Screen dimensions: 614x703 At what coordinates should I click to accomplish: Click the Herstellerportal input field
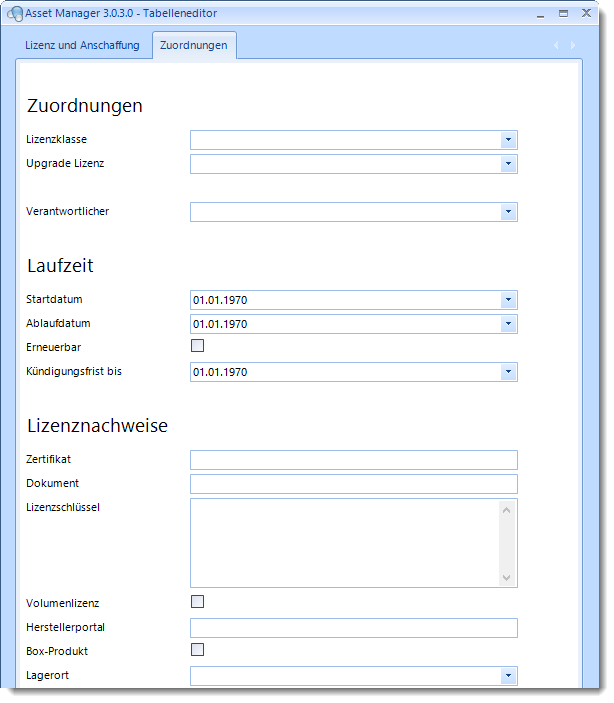tap(354, 628)
